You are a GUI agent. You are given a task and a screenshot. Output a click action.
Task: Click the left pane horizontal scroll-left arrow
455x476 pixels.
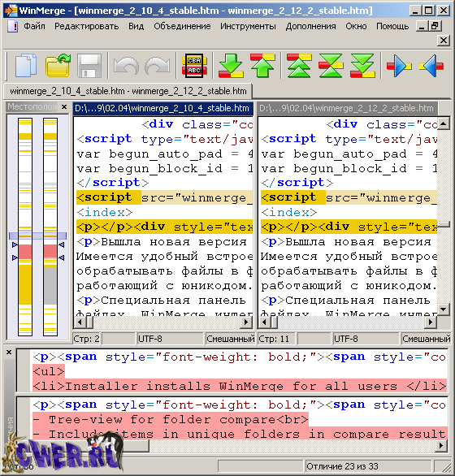pos(80,322)
